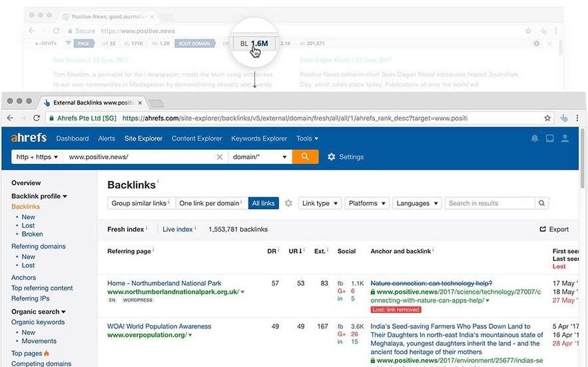Screen dimensions: 588x367
Task: Expand arrow after northumberlandnationalpark.org.uk URL
Action: click(x=242, y=292)
